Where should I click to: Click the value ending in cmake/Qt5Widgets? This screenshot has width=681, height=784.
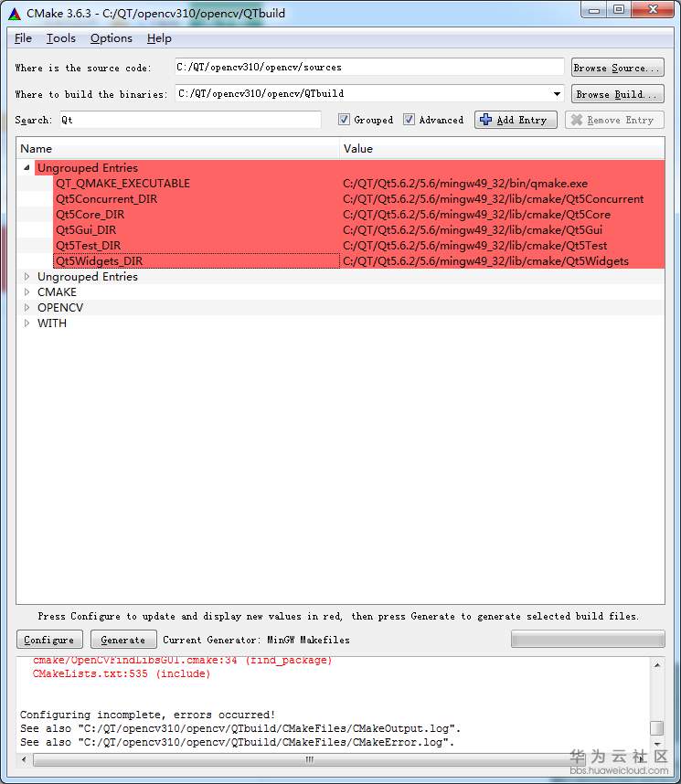485,261
